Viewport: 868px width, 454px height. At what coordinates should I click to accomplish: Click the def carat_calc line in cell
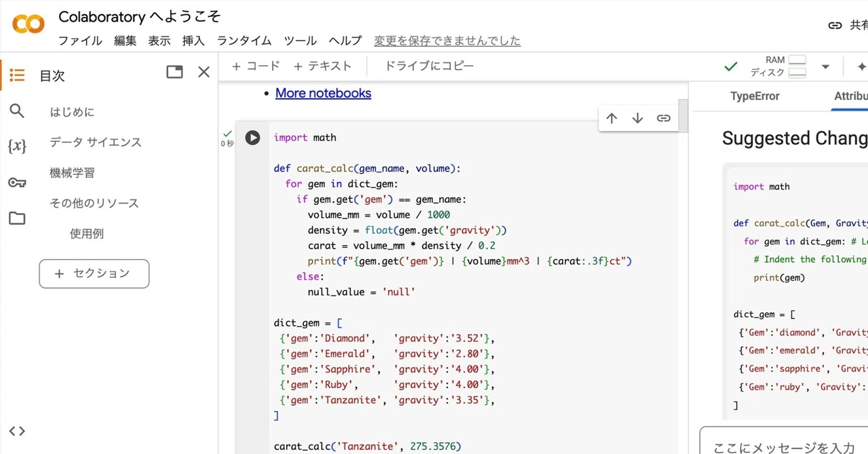(x=367, y=168)
